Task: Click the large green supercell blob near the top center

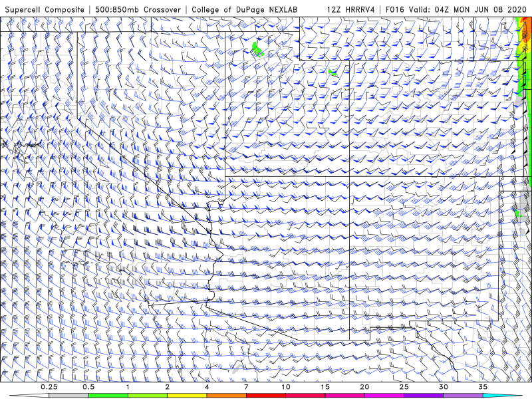Action: tap(257, 49)
